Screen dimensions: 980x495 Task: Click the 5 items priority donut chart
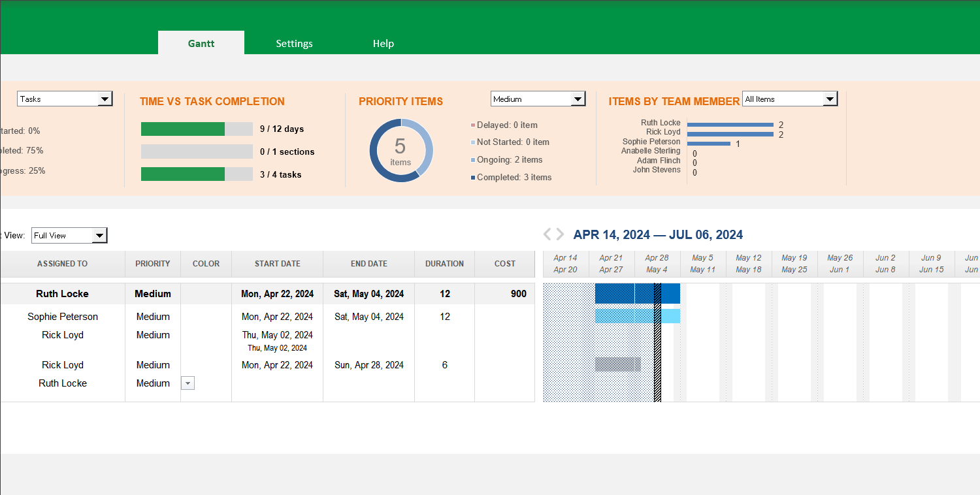click(x=400, y=150)
